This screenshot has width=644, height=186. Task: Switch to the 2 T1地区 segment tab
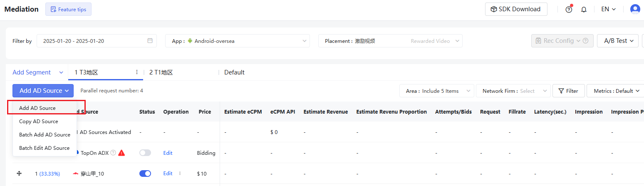[x=161, y=72]
